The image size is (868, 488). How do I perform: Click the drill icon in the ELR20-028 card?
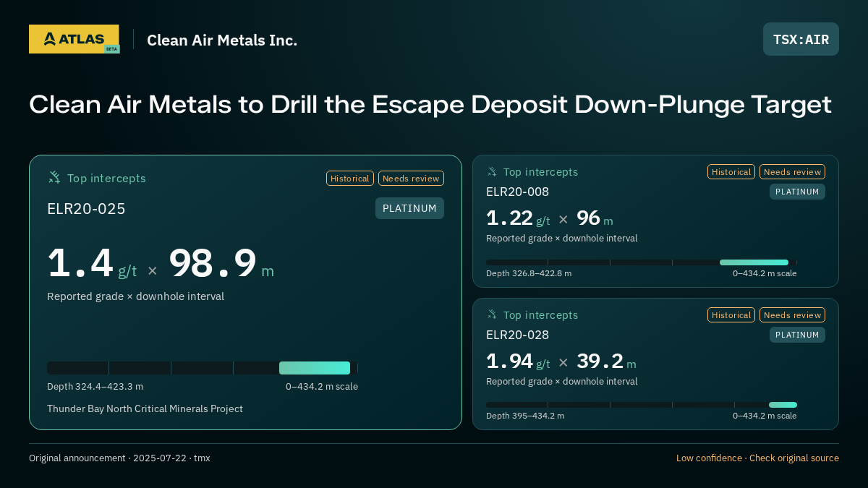coord(492,314)
